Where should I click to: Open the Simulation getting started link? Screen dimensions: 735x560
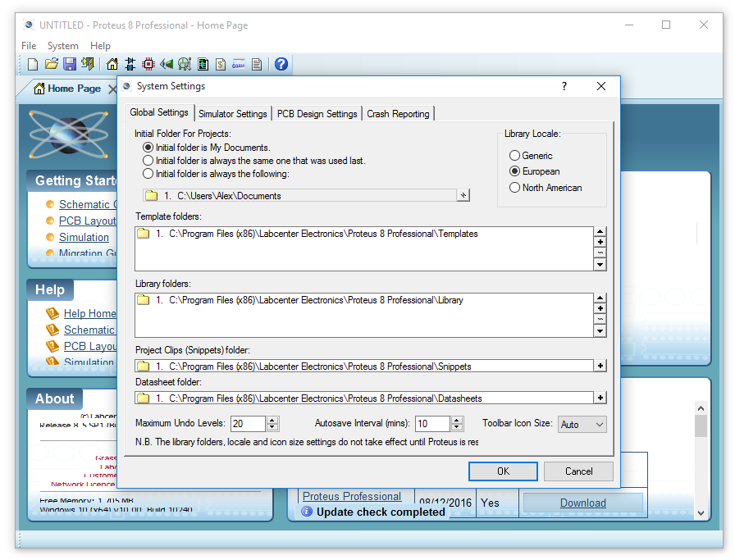coord(84,237)
